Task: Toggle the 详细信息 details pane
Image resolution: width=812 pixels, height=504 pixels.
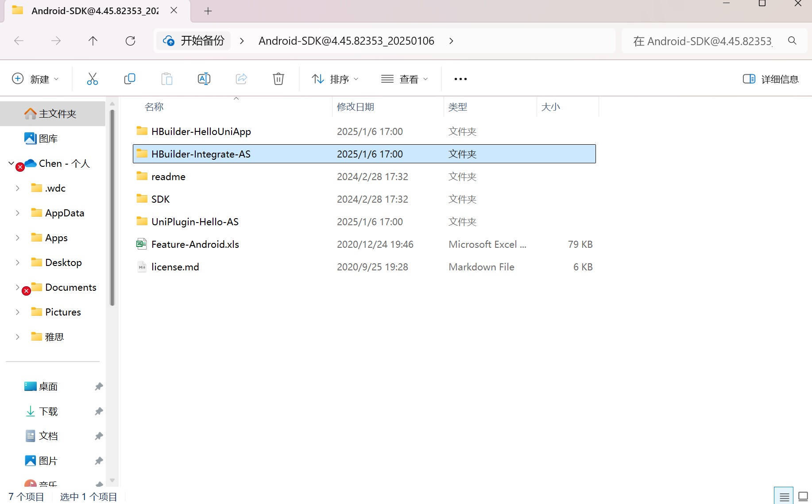Action: 770,79
